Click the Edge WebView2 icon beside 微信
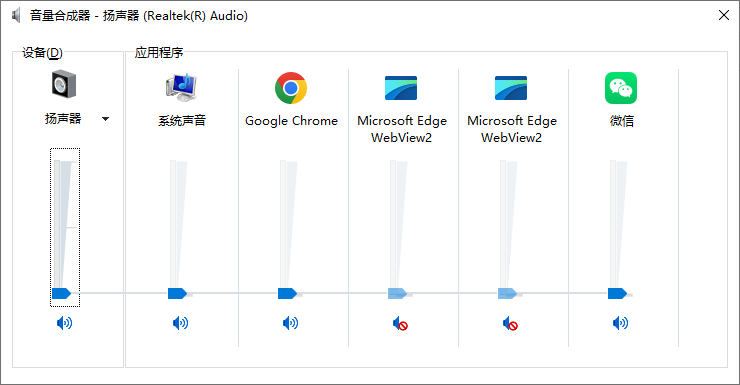 [511, 88]
